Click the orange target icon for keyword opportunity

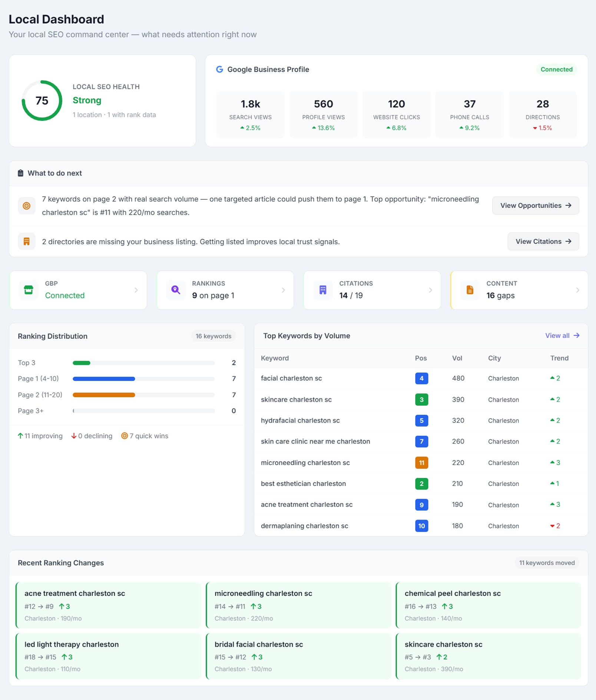point(27,206)
